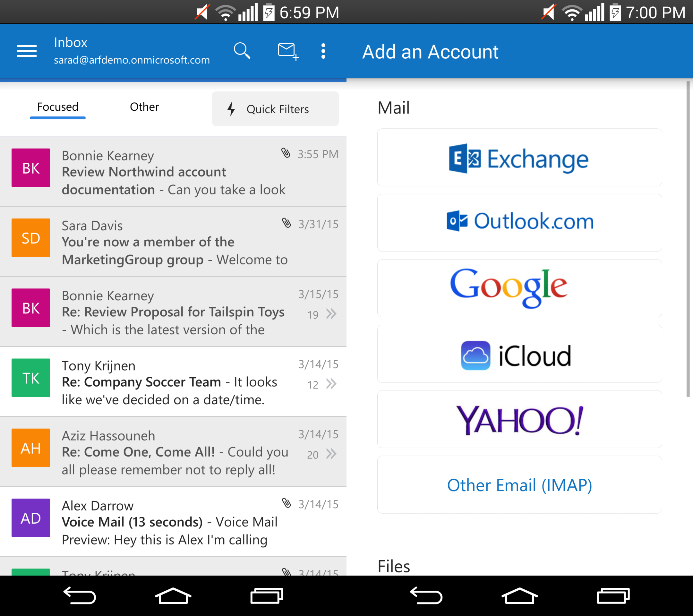
Task: Tap Recent apps in left screen navigation bar
Action: coord(267,596)
